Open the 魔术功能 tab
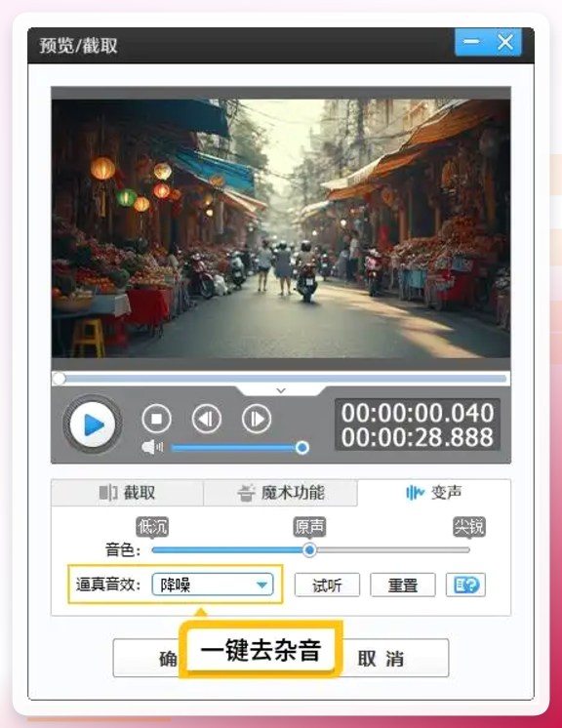Image resolution: width=562 pixels, height=728 pixels. coord(280,493)
